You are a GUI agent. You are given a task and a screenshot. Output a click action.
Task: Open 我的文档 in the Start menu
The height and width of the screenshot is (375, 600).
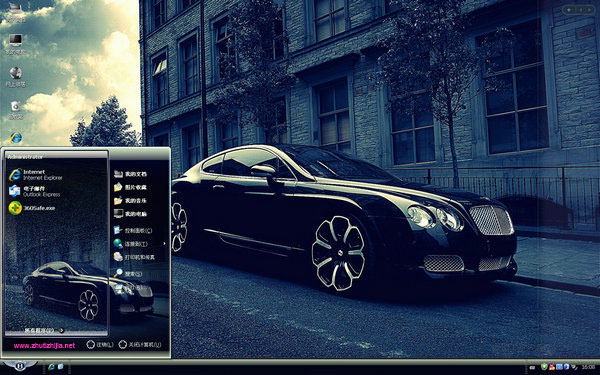(x=130, y=174)
